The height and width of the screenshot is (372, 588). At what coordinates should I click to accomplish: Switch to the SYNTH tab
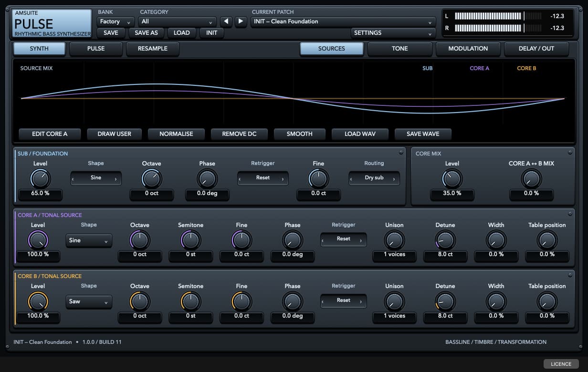pyautogui.click(x=39, y=49)
